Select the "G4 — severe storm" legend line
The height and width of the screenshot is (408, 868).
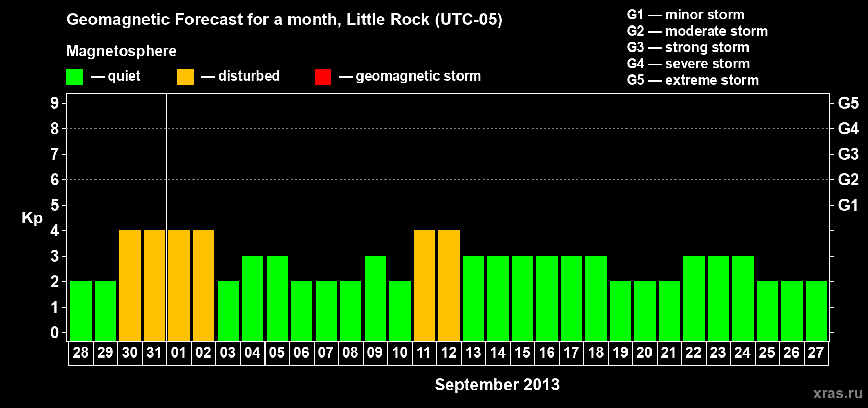688,64
